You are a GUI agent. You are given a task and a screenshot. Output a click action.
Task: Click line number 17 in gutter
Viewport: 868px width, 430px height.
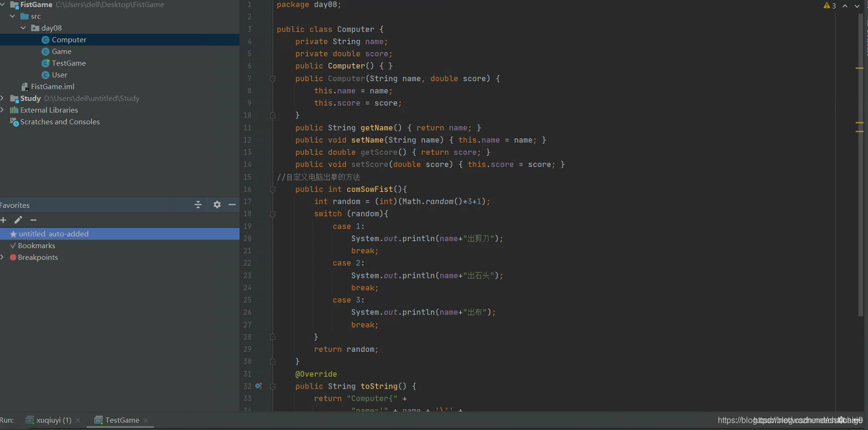tap(247, 202)
